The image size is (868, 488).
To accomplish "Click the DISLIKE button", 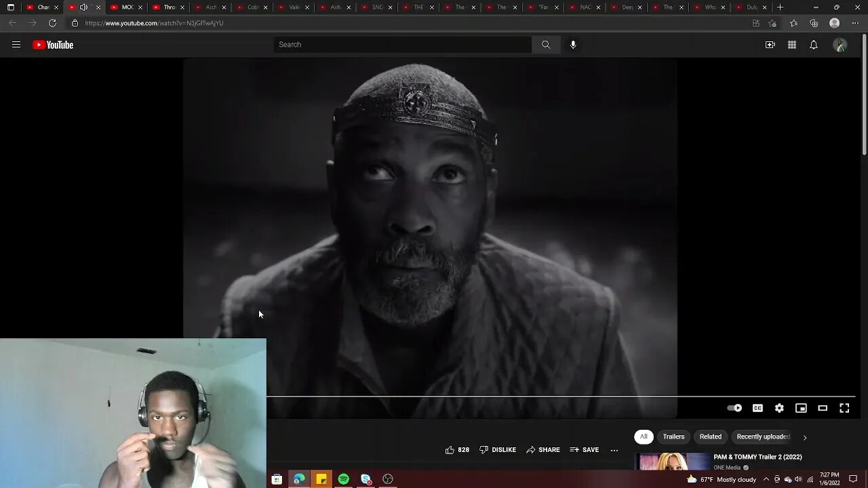I will click(x=498, y=450).
